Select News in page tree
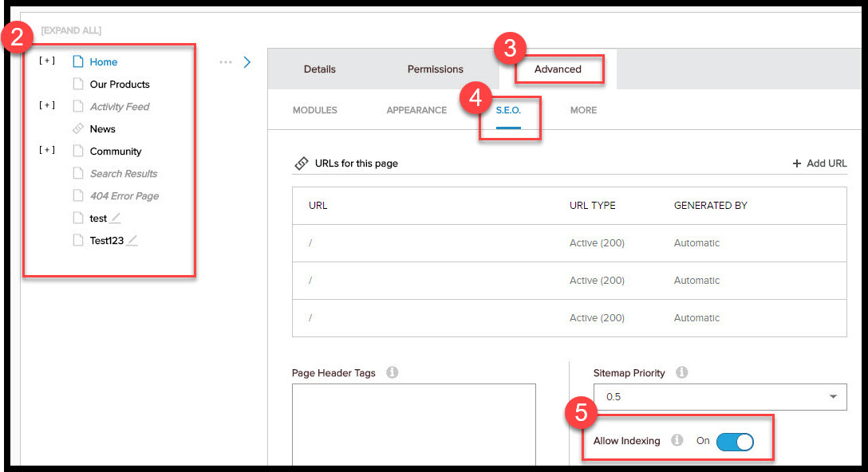Screen dimensions: 868x472 coord(102,129)
